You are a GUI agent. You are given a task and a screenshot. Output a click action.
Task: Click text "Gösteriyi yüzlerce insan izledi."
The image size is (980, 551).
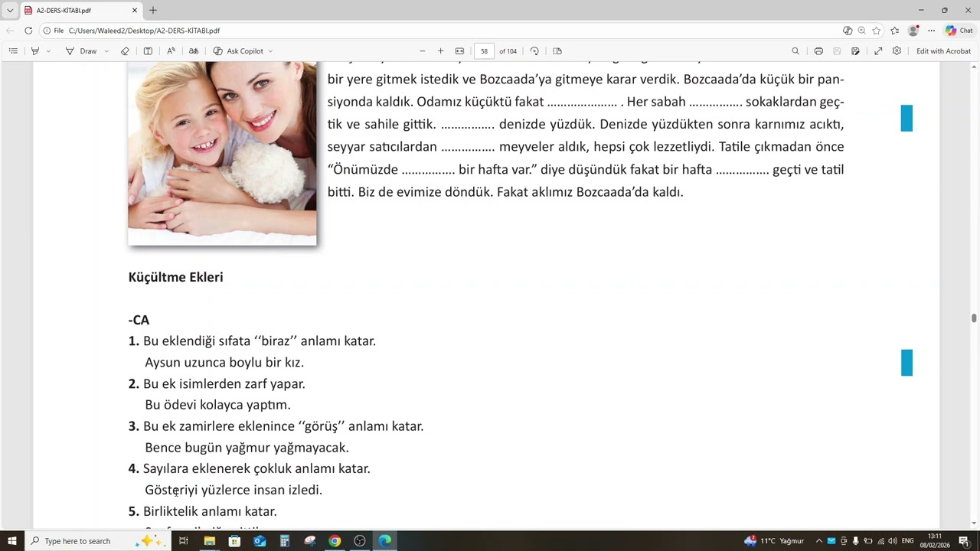[x=234, y=490]
